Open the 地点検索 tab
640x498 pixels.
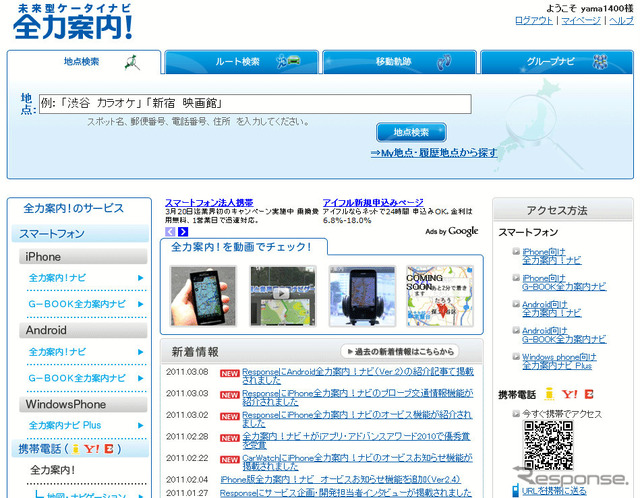(x=84, y=62)
